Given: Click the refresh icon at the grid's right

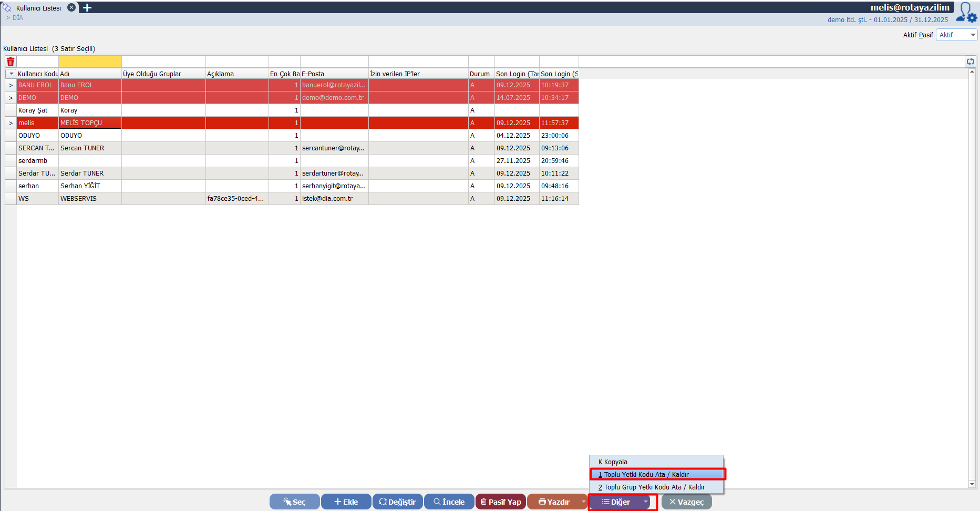Looking at the screenshot, I should tap(970, 62).
